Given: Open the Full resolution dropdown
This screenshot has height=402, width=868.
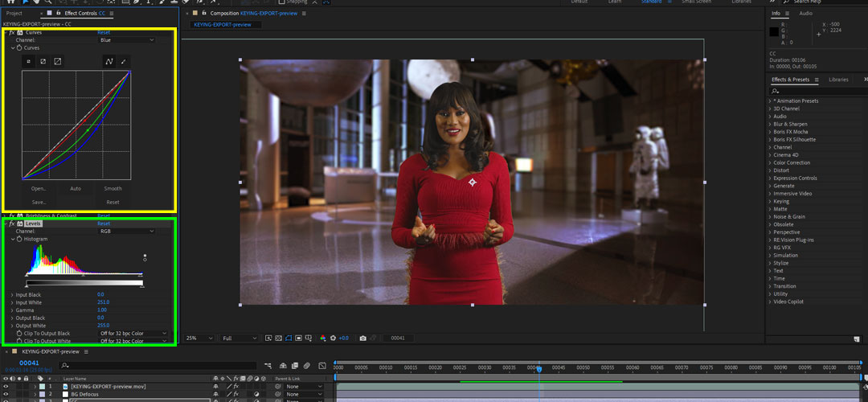Looking at the screenshot, I should coord(240,338).
